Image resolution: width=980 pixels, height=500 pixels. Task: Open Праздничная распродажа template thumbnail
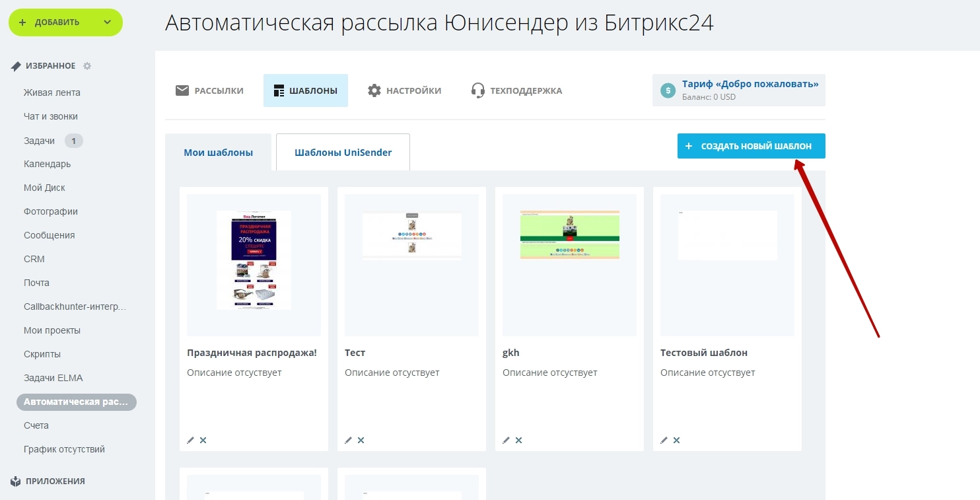point(254,260)
